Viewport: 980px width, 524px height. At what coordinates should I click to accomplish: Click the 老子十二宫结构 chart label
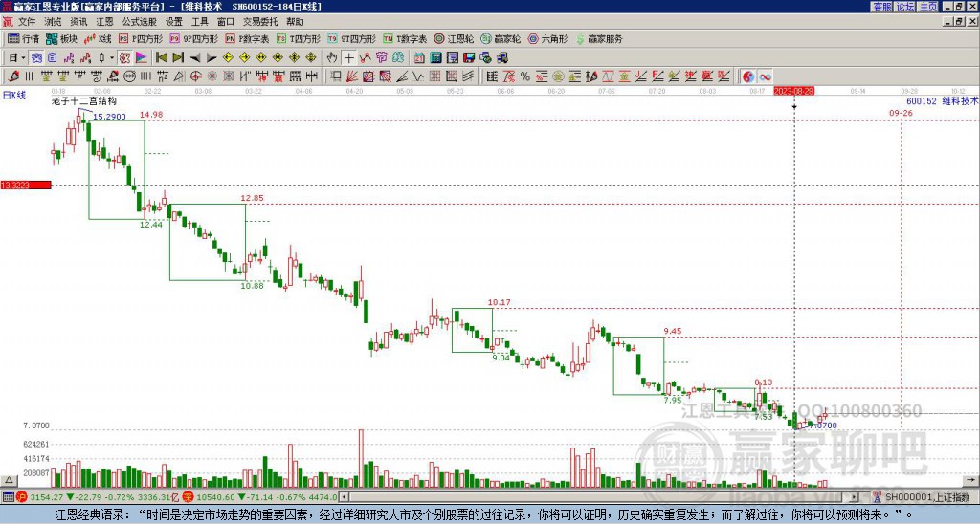point(84,101)
